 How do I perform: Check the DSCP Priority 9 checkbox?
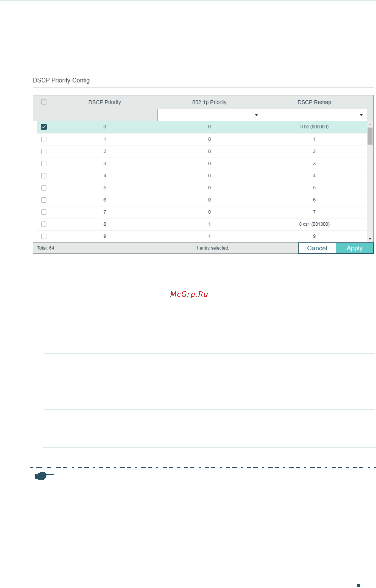click(x=44, y=236)
